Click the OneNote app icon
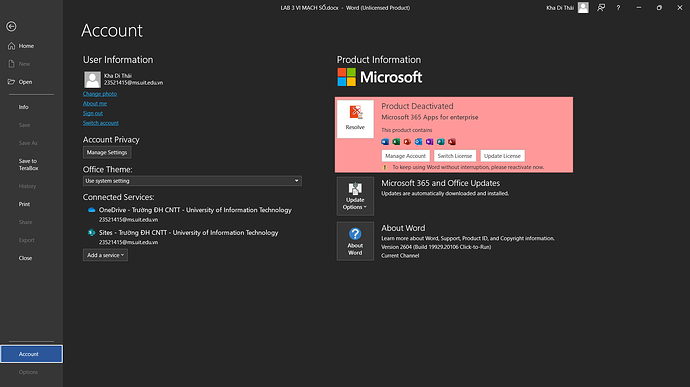The height and width of the screenshot is (387, 690). pyautogui.click(x=429, y=142)
